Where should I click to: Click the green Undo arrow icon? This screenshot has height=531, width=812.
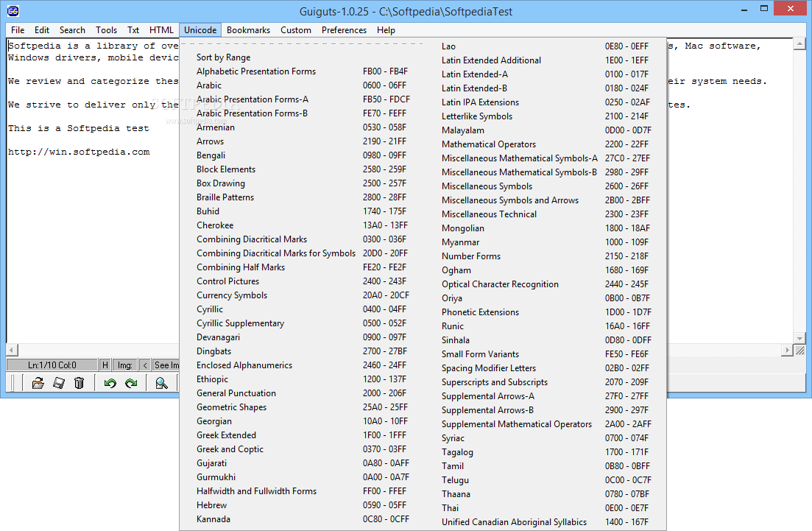click(110, 384)
